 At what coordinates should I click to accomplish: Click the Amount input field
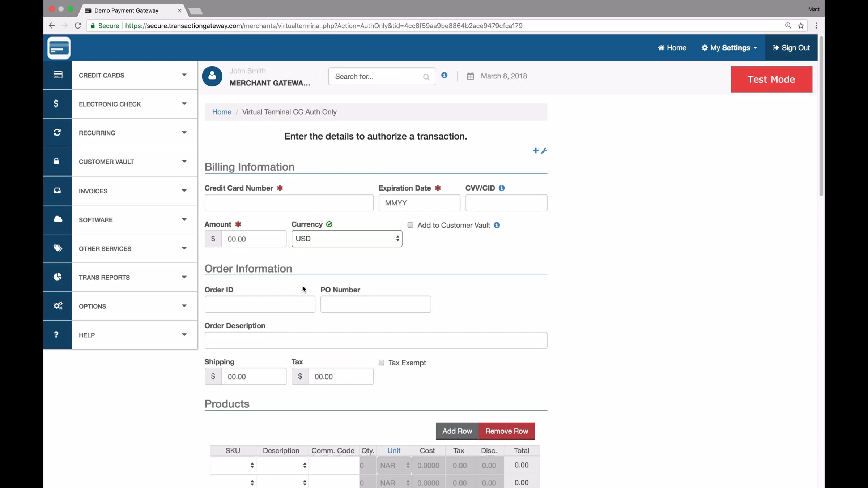254,239
